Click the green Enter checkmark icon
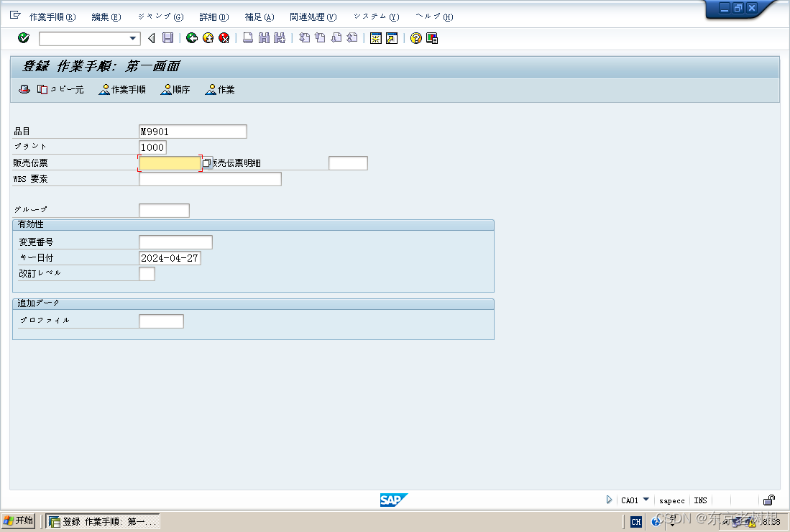The height and width of the screenshot is (532, 790). pos(22,38)
